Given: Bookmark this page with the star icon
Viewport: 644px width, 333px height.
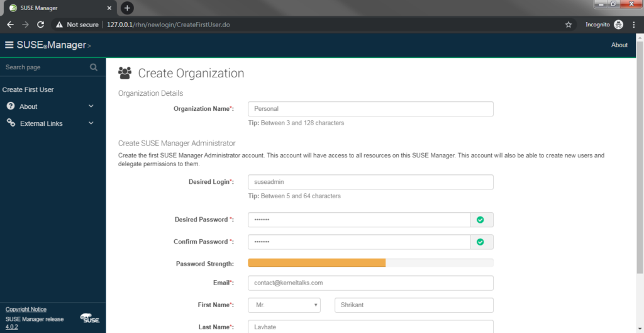Looking at the screenshot, I should (x=569, y=25).
